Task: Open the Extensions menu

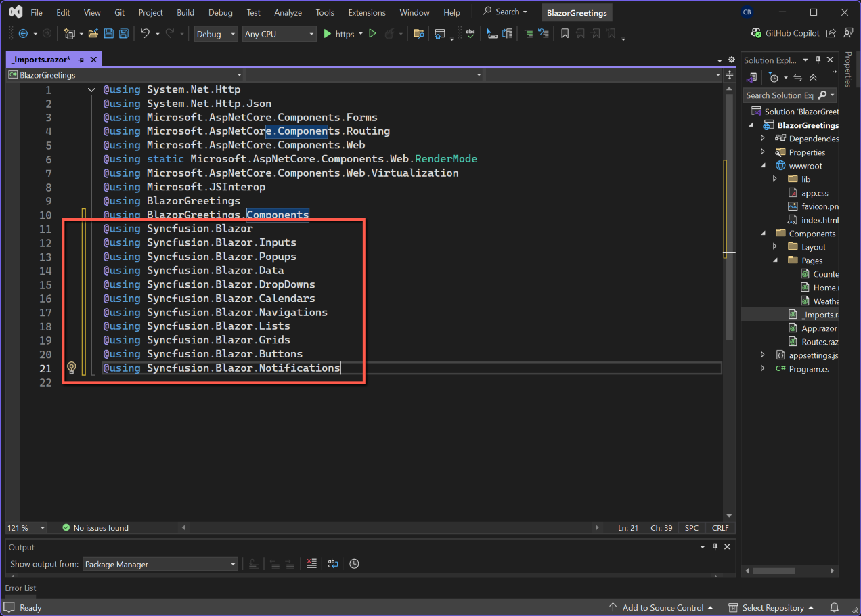Action: (x=367, y=12)
